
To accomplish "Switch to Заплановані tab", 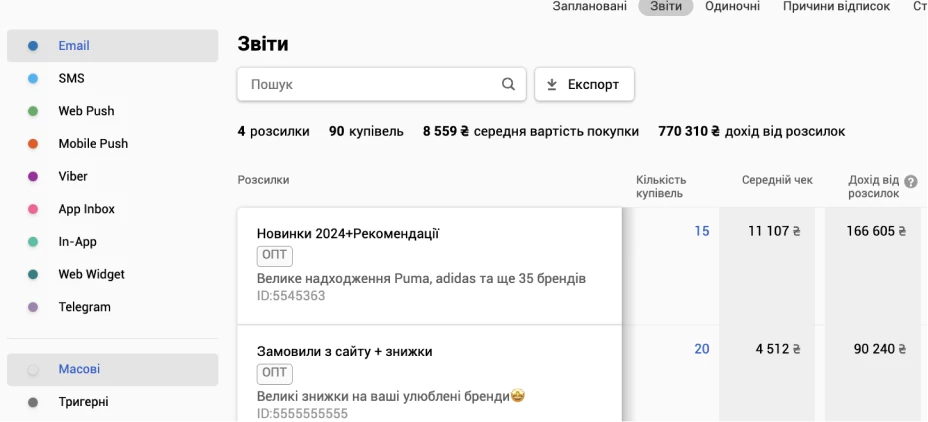I will pyautogui.click(x=589, y=7).
